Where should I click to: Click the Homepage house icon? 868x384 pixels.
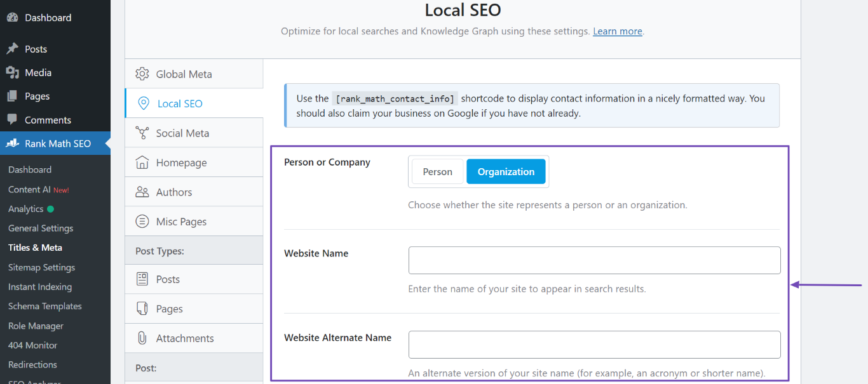tap(142, 162)
